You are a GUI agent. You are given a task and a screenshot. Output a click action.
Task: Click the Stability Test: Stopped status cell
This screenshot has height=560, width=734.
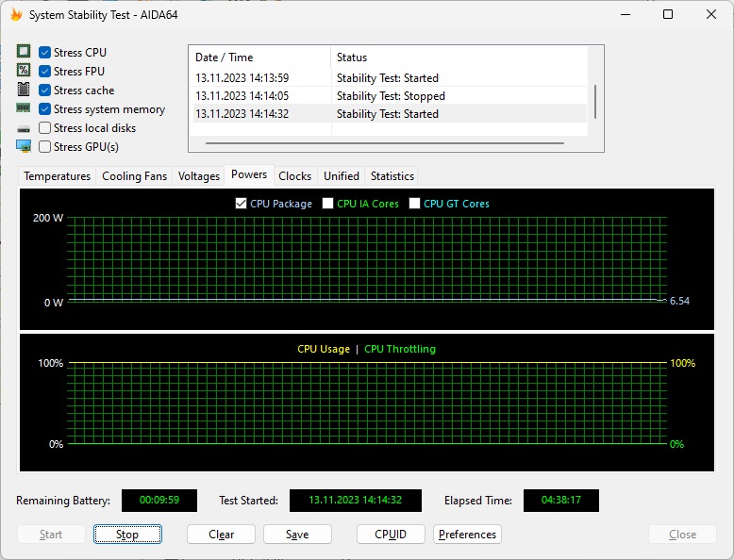[391, 96]
